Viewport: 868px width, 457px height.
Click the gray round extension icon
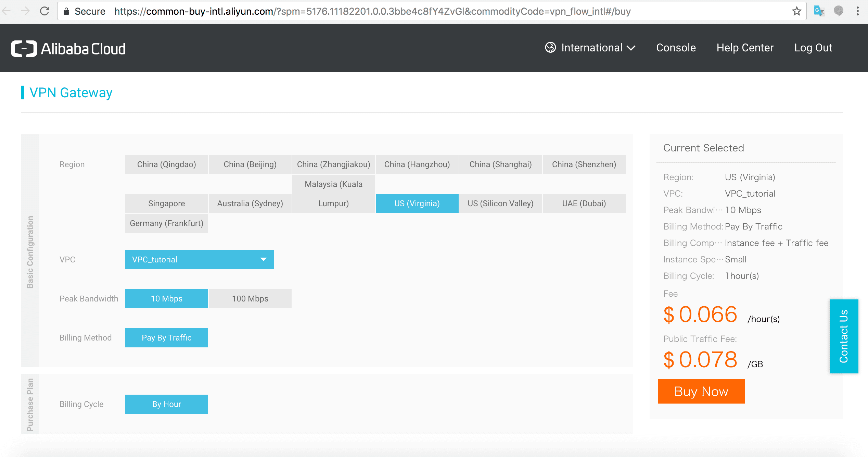click(x=838, y=11)
